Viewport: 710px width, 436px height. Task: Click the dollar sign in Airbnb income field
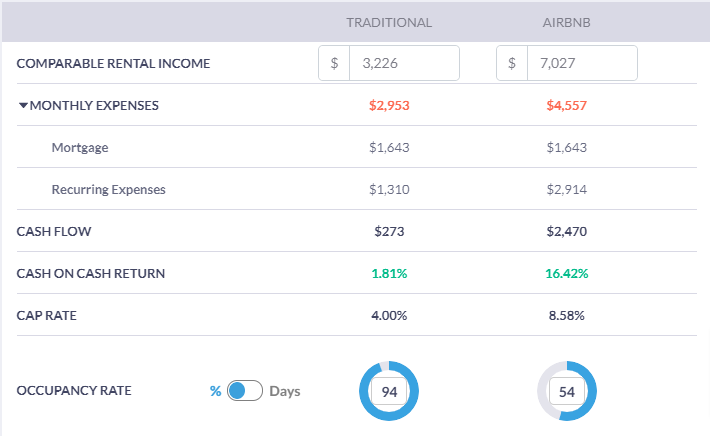(x=512, y=63)
